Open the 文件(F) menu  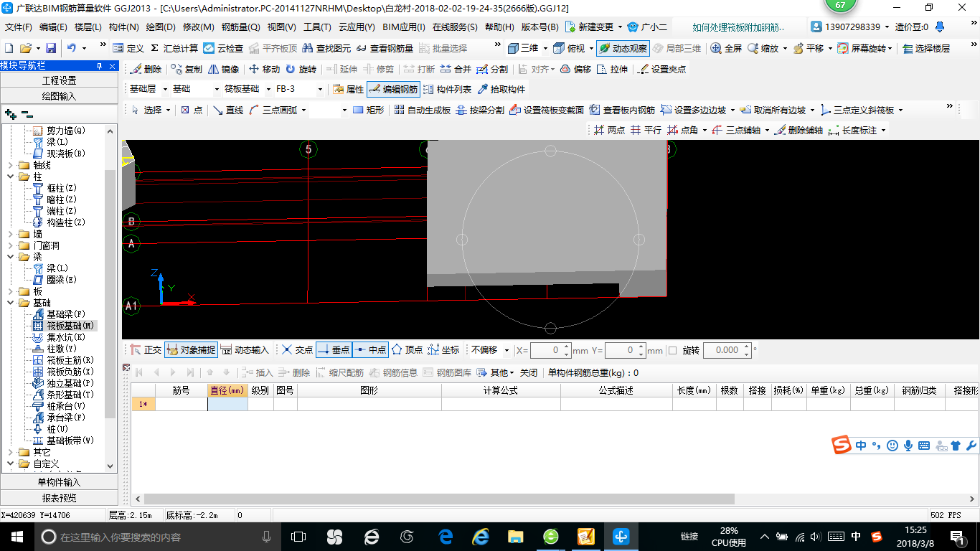pyautogui.click(x=19, y=27)
